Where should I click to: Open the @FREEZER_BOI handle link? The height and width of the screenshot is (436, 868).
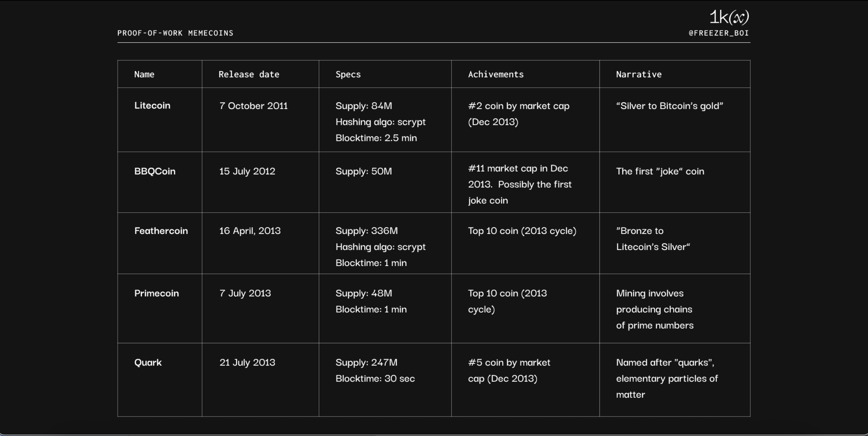719,33
